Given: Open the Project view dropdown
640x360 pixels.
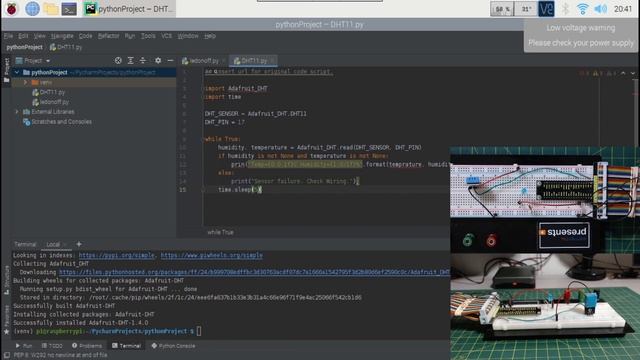Looking at the screenshot, I should pos(33,61).
